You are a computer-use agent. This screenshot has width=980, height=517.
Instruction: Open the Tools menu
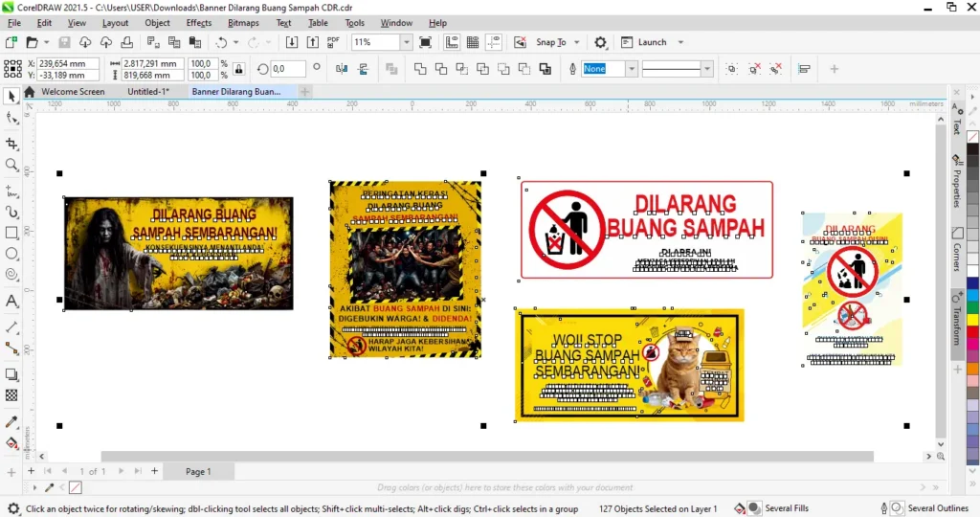(354, 23)
